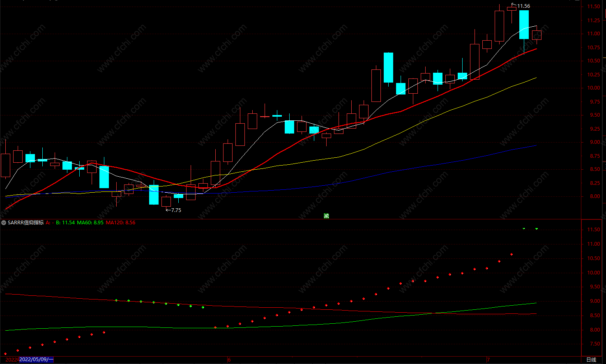Click the 9.25 price axis label
The image size is (606, 364).
(x=594, y=129)
